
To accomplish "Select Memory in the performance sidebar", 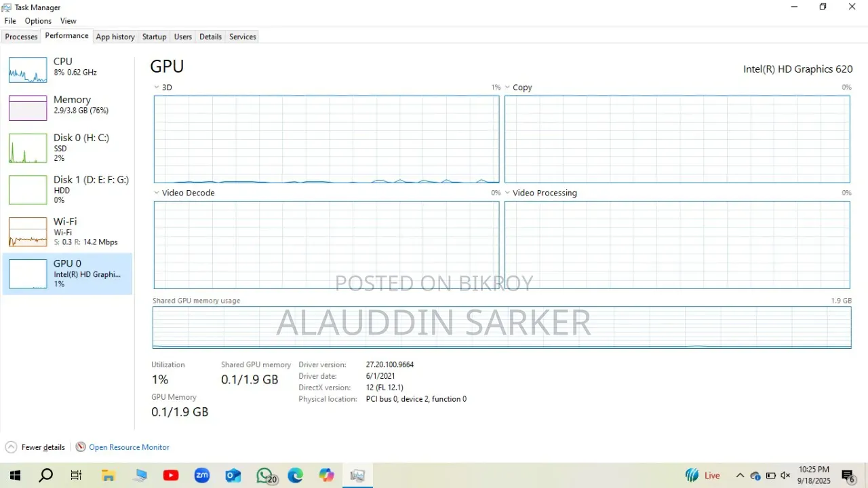I will point(67,107).
